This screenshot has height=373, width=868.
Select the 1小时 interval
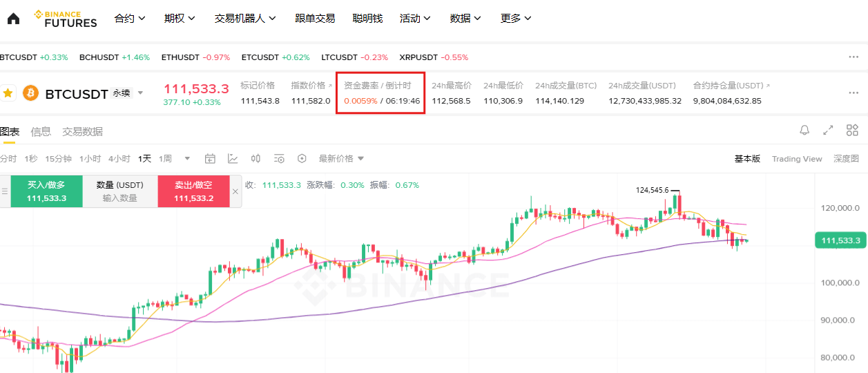90,159
